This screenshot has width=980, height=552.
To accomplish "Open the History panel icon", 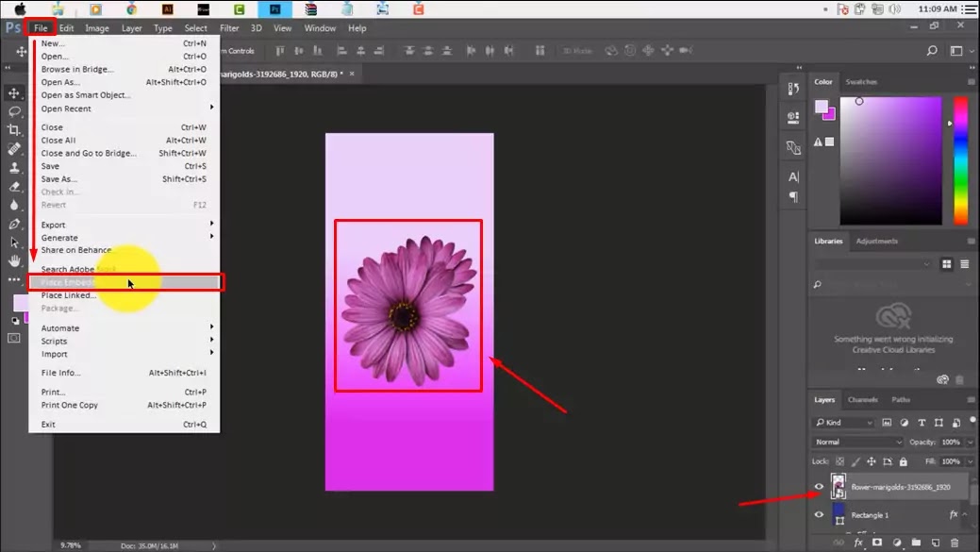I will point(793,90).
